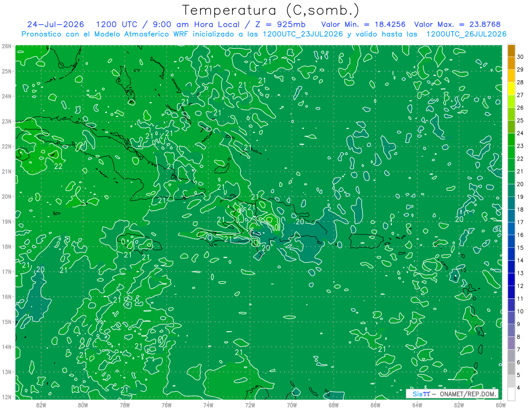Click color scale label '15'
The width and height of the screenshot is (532, 411).
coord(520,248)
